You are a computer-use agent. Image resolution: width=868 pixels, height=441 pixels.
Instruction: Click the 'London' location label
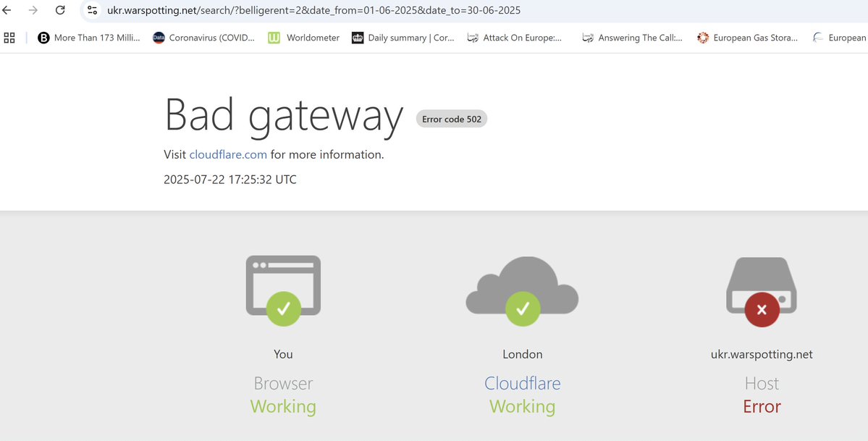click(x=523, y=354)
